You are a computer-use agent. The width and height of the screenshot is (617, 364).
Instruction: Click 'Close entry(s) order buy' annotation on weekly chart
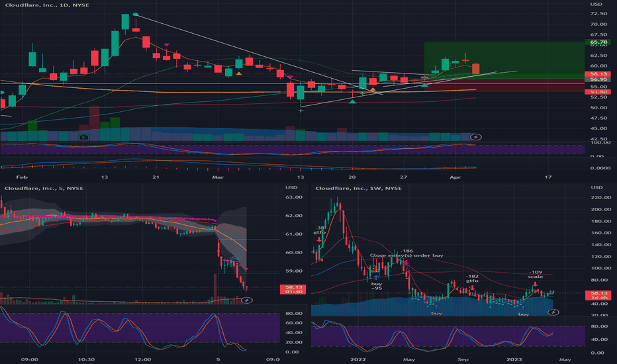tap(406, 255)
